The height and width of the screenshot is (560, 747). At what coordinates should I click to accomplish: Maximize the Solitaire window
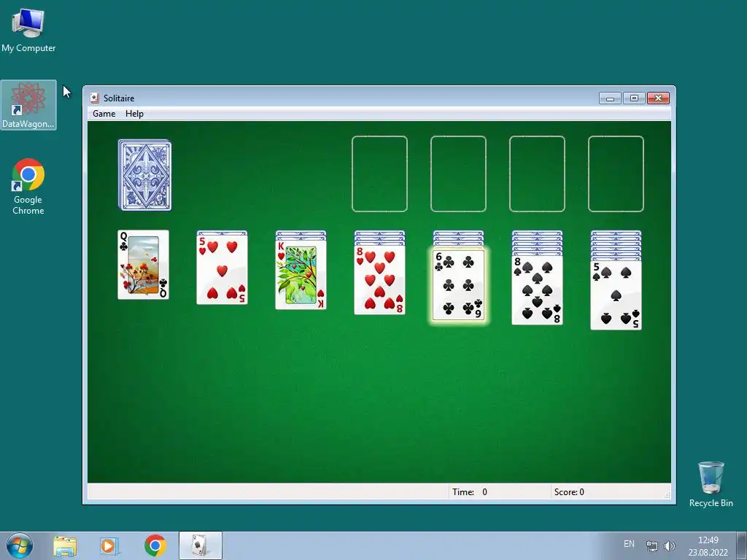(x=634, y=98)
